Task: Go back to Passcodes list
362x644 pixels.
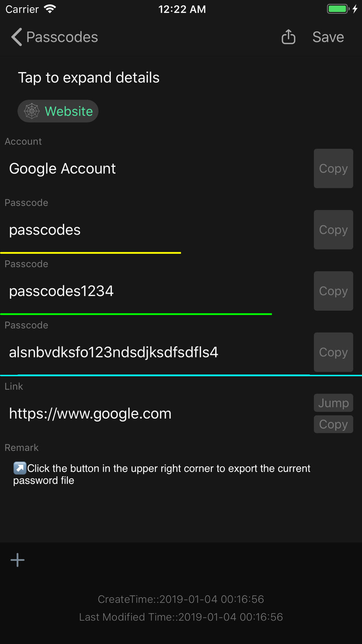Action: [x=54, y=37]
